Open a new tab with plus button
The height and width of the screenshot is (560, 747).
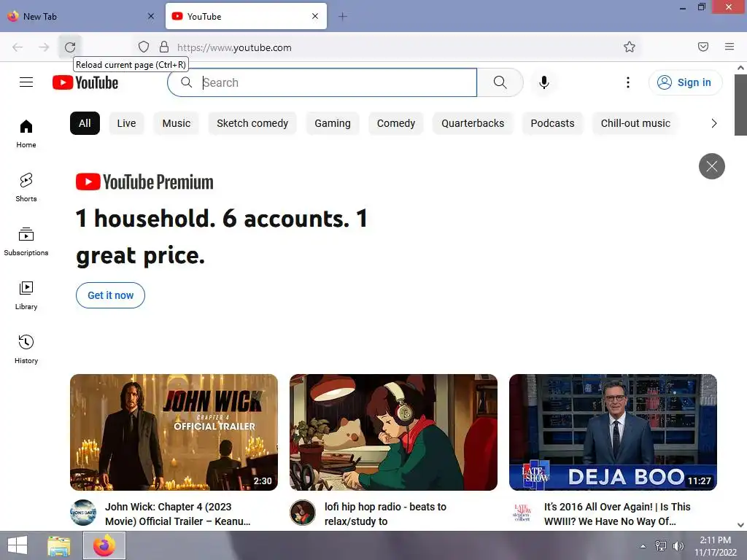point(343,17)
